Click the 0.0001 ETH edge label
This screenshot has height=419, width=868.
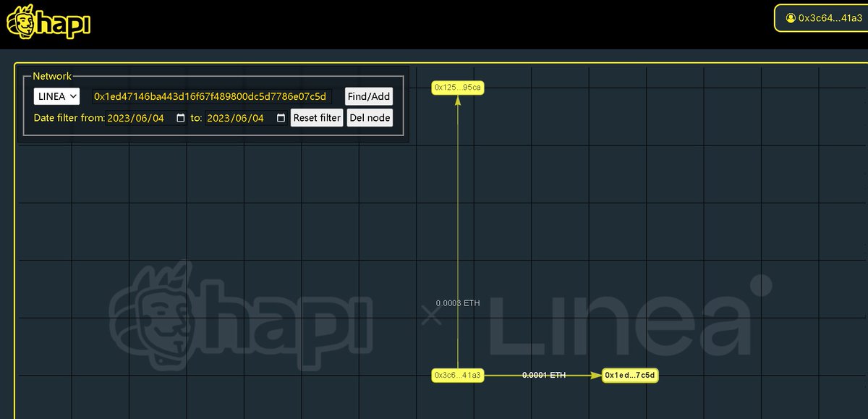(544, 375)
